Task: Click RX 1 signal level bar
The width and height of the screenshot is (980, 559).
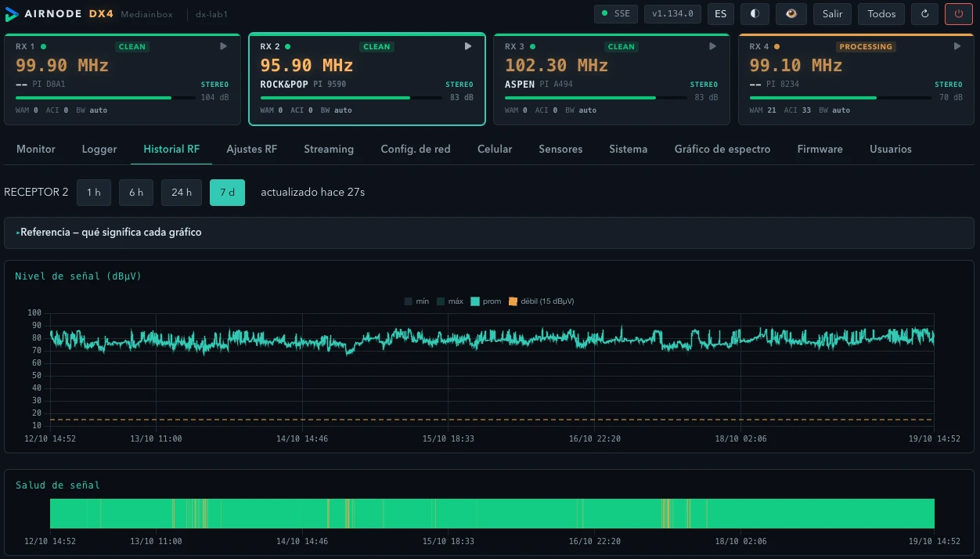Action: click(106, 98)
